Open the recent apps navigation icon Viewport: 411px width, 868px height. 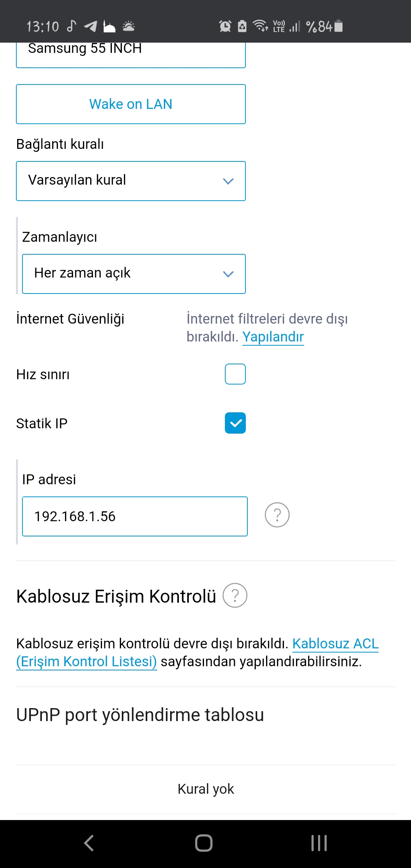[319, 843]
